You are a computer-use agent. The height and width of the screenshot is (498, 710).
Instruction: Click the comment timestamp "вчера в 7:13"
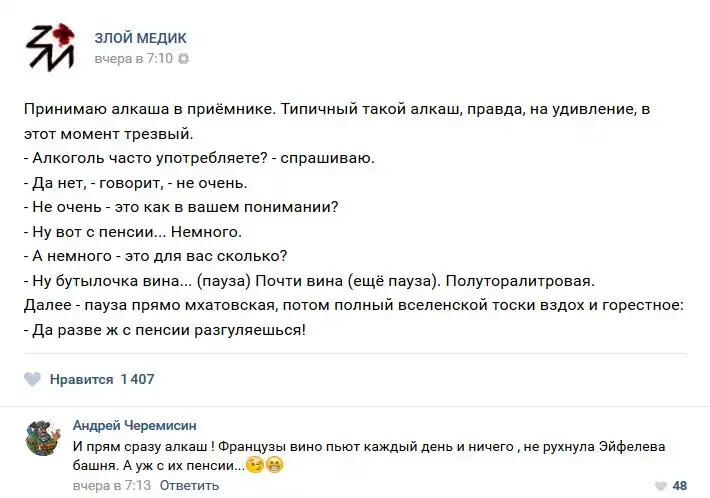click(x=112, y=486)
